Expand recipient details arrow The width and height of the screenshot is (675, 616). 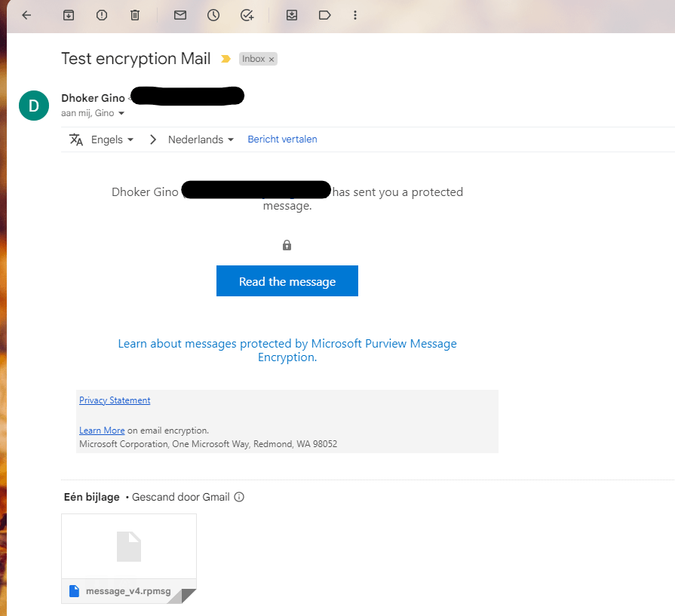(x=121, y=114)
